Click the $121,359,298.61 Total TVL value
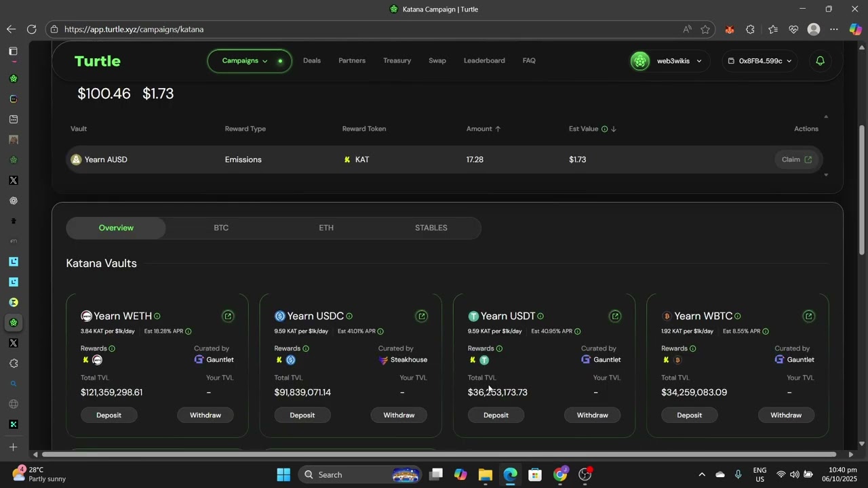Viewport: 868px width, 488px height. pyautogui.click(x=111, y=392)
